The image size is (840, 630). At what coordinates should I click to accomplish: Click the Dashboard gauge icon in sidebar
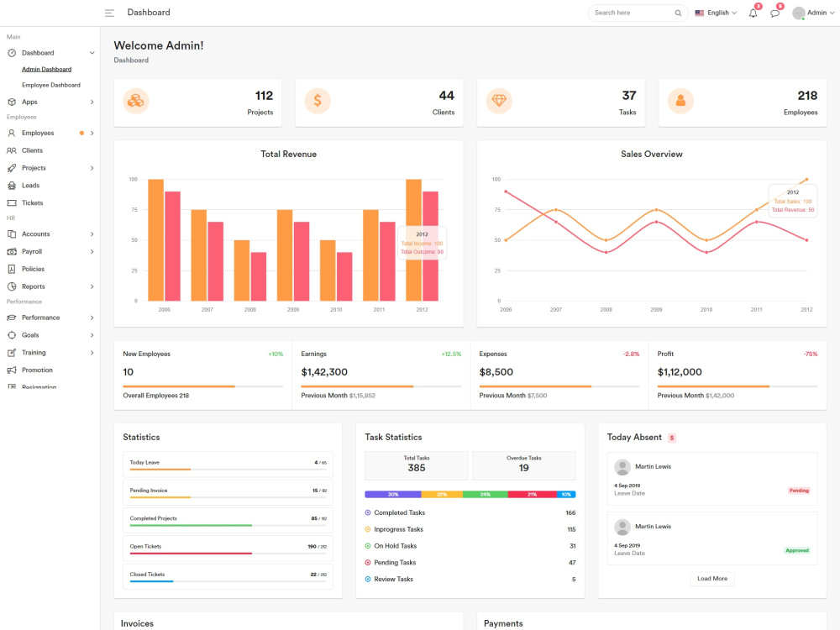(x=12, y=53)
